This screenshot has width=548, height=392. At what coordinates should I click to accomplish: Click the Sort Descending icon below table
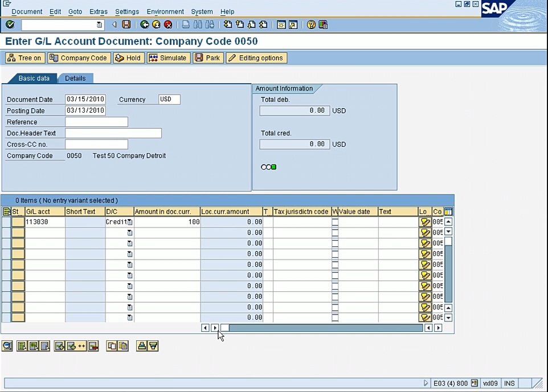point(153,346)
